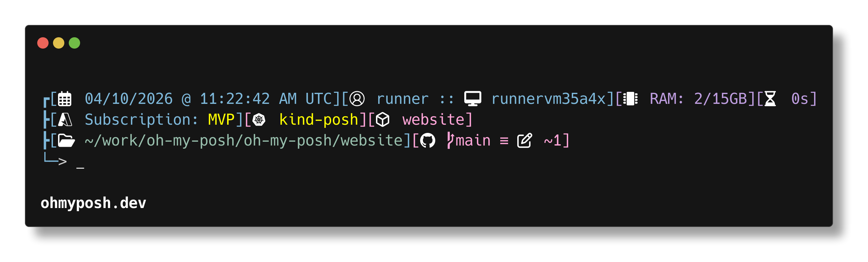Screen dimensions: 868x262
Task: Click the yellow MVP subscription text
Action: [221, 120]
